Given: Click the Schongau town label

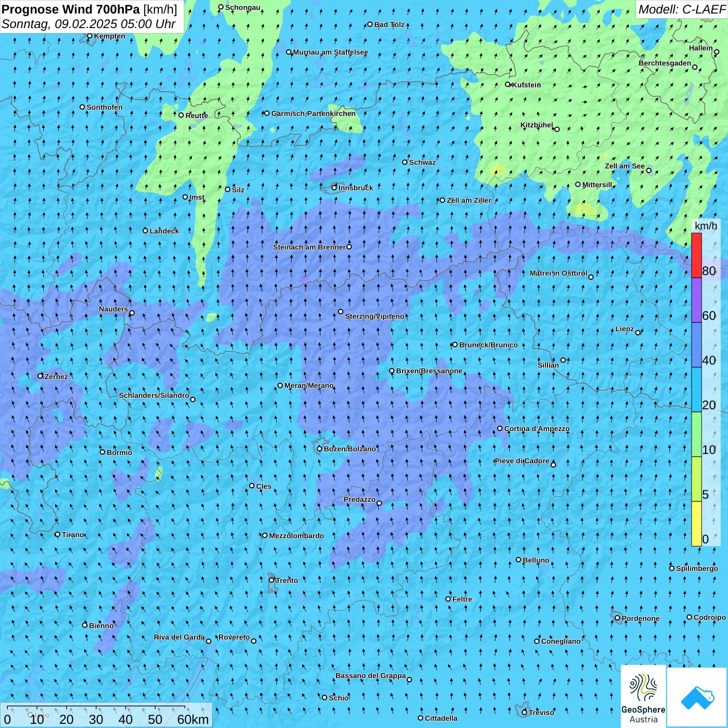Looking at the screenshot, I should [242, 8].
